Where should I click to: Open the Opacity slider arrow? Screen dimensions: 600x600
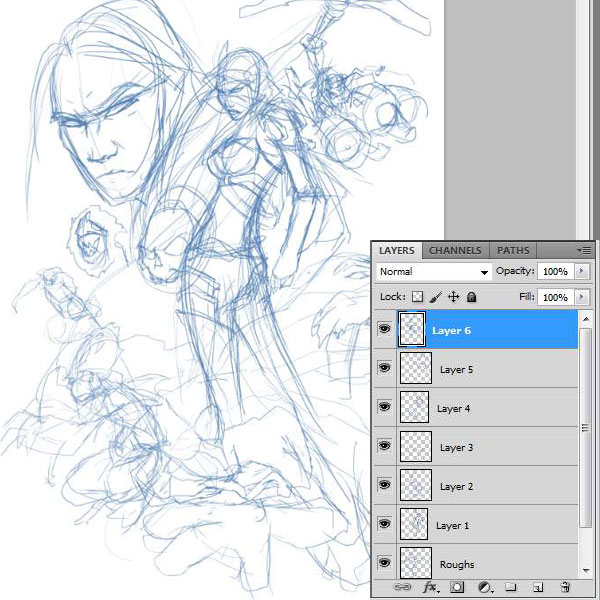coord(582,271)
